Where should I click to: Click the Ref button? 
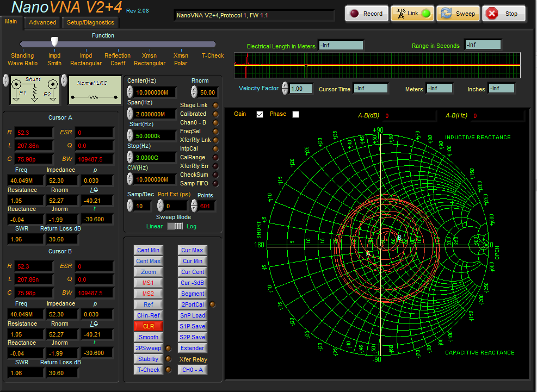click(x=149, y=304)
